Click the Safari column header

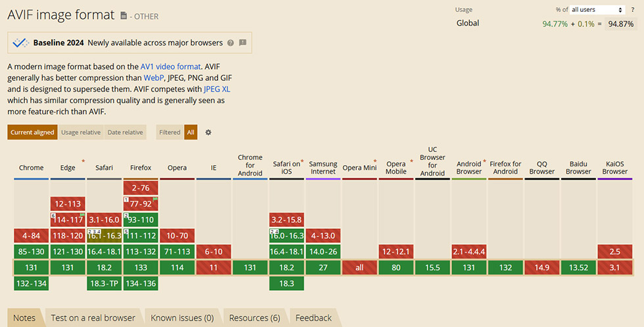tap(104, 167)
